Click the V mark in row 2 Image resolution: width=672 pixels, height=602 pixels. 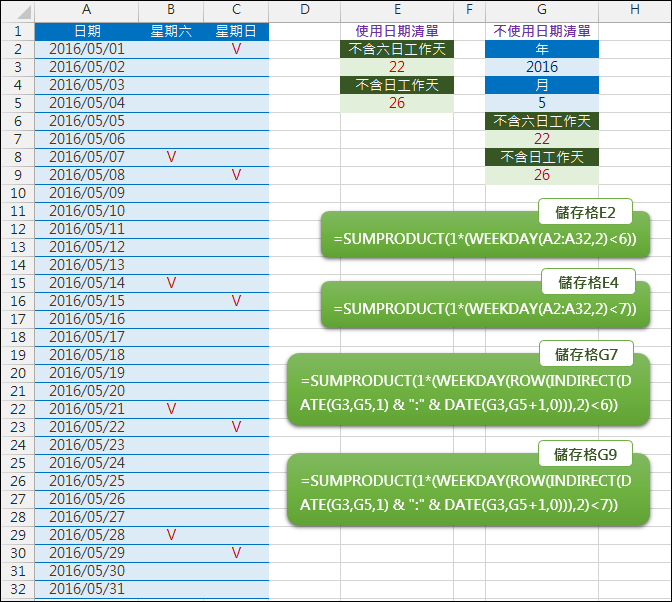coord(236,49)
